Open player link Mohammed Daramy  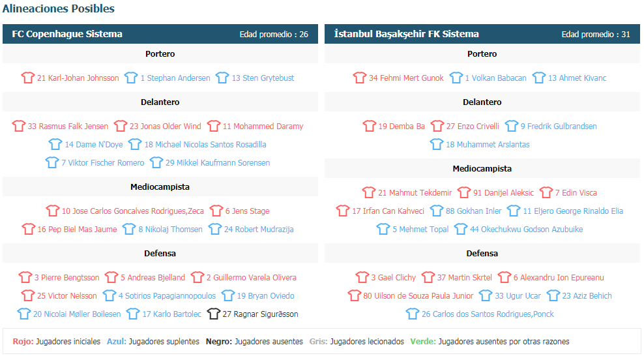263,127
